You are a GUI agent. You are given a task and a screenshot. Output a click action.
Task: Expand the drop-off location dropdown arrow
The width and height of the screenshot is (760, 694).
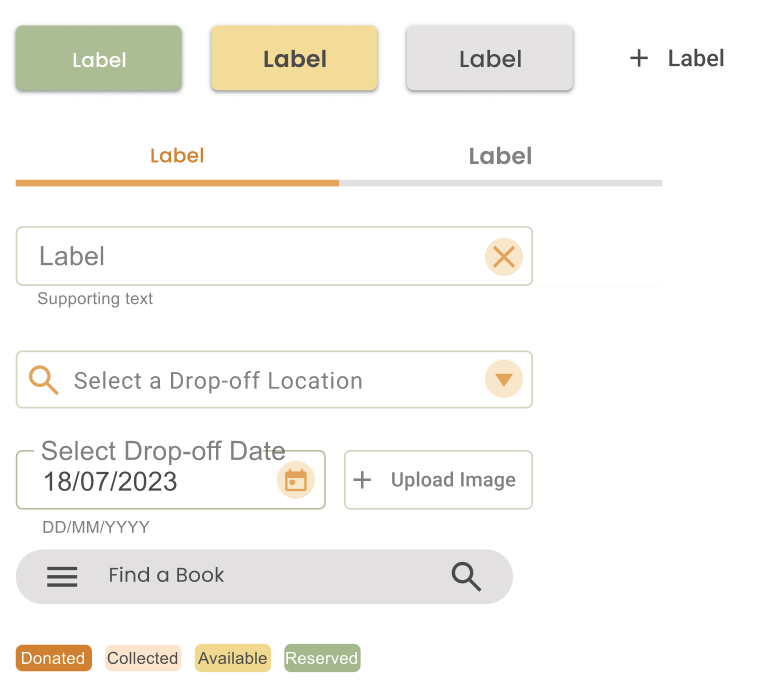(504, 379)
